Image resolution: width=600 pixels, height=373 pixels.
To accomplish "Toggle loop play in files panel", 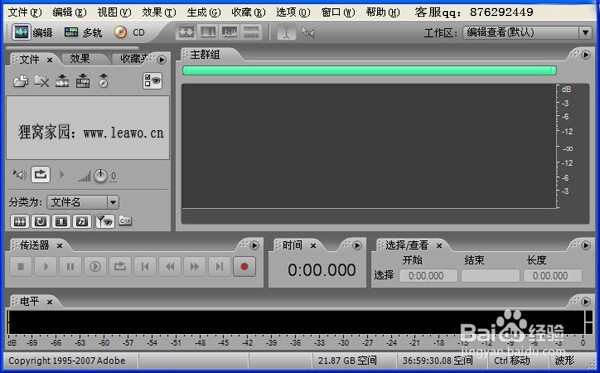I will click(41, 175).
